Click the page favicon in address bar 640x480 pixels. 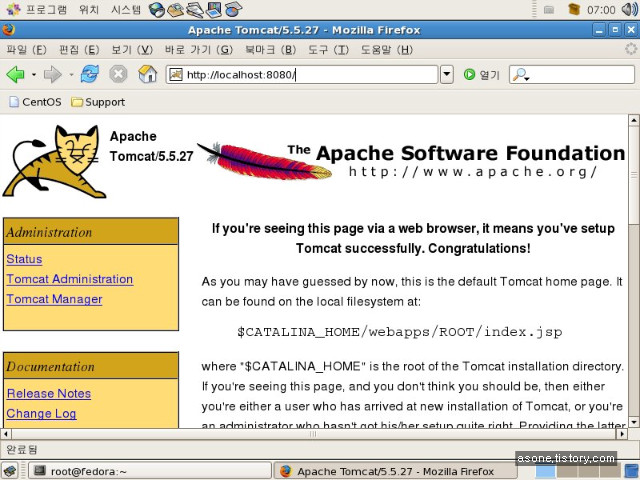pos(176,75)
